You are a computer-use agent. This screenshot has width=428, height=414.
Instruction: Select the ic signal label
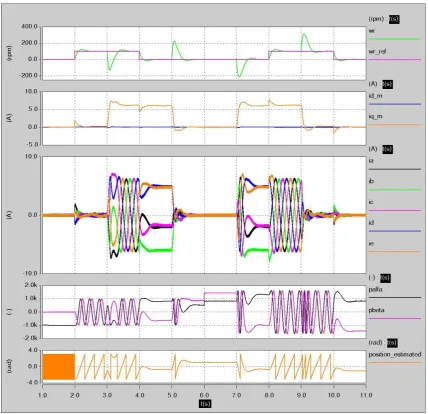(x=371, y=202)
